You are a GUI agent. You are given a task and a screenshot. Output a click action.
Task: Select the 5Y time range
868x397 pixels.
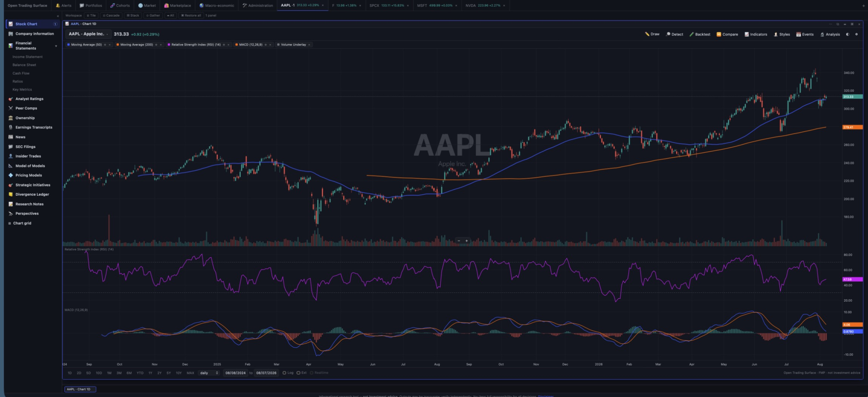point(169,373)
